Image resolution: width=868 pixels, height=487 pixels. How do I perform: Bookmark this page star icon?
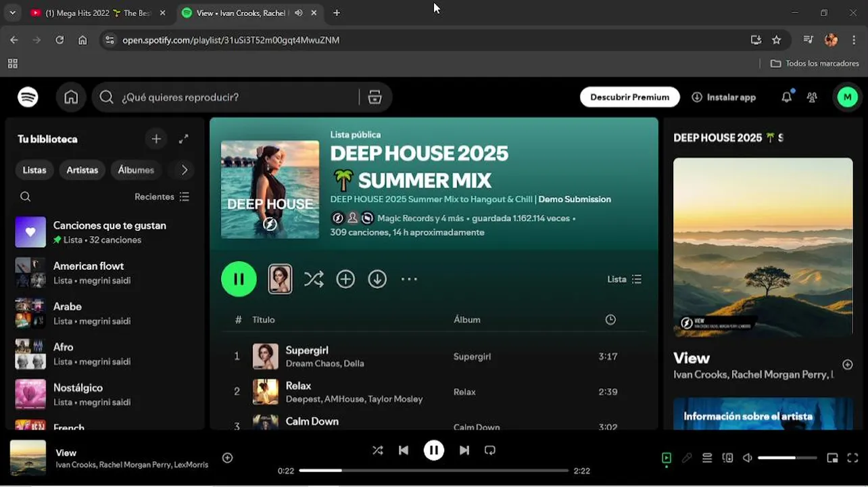click(x=777, y=40)
